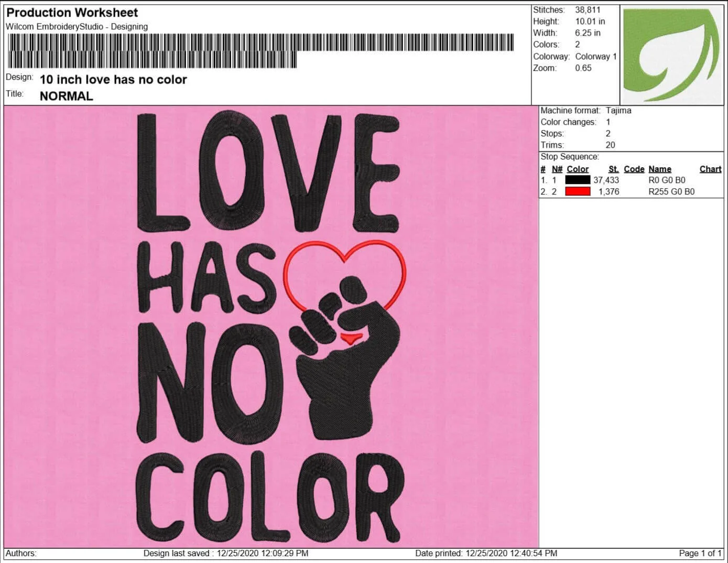Click the 'Production Worksheet' heading
Image resolution: width=728 pixels, height=563 pixels.
72,13
